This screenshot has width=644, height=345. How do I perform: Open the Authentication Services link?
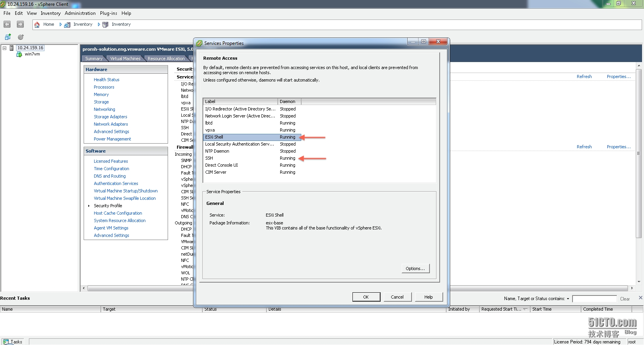[x=116, y=183]
